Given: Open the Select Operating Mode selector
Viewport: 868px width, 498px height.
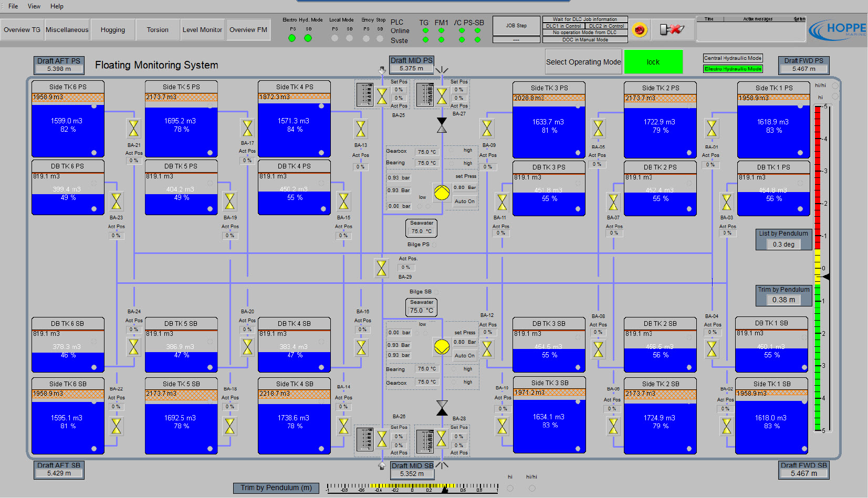Looking at the screenshot, I should point(583,62).
